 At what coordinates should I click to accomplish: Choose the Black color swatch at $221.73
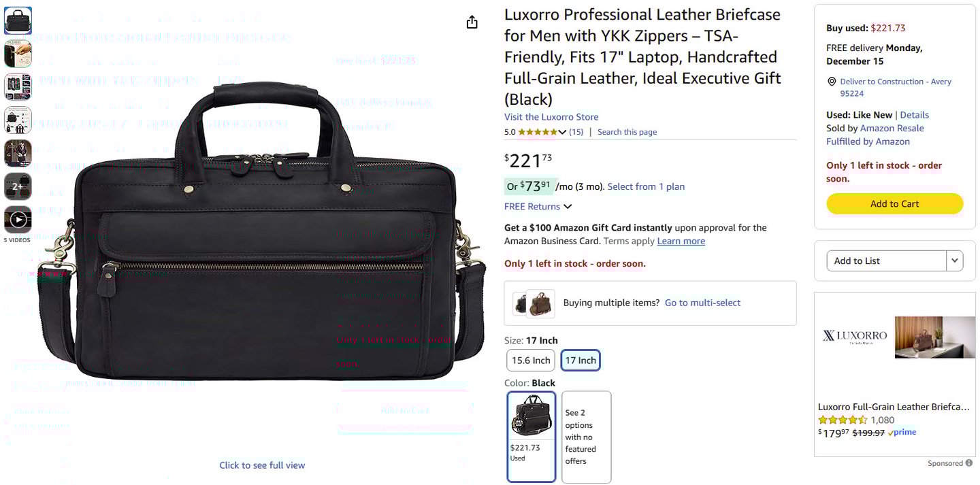tap(532, 437)
